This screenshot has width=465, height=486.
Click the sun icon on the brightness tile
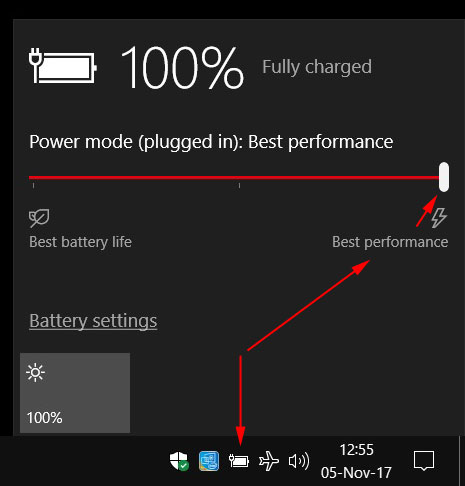click(x=35, y=373)
